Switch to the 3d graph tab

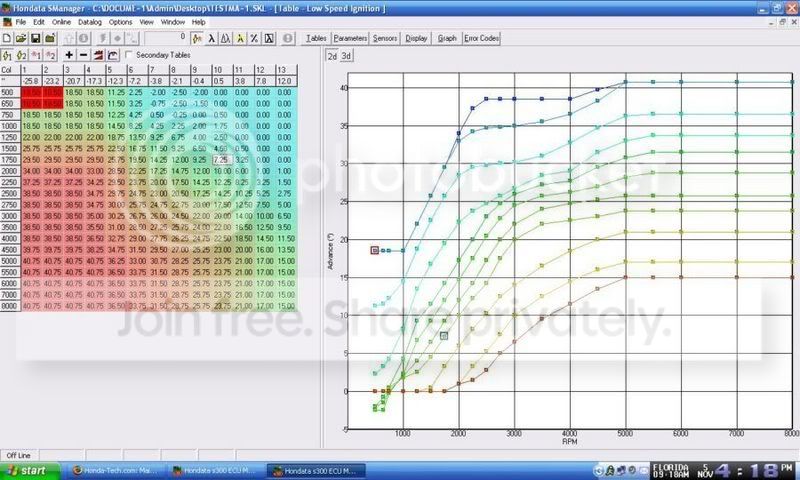click(x=347, y=56)
